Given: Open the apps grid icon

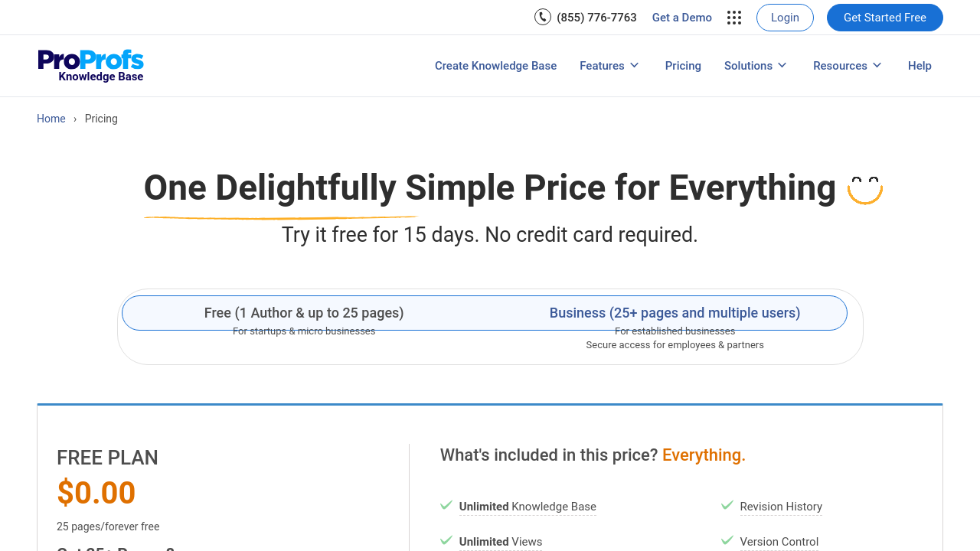Looking at the screenshot, I should coord(734,18).
